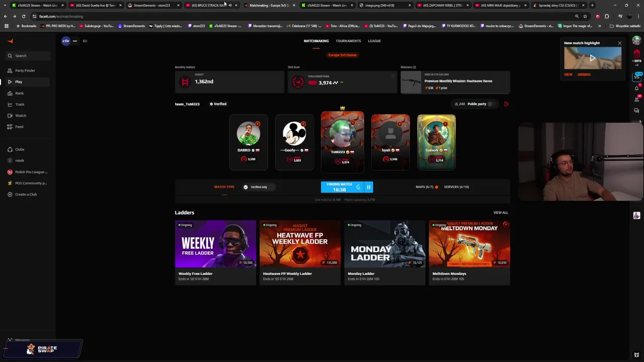Click View All ladders link
The height and width of the screenshot is (362, 644).
pos(501,213)
